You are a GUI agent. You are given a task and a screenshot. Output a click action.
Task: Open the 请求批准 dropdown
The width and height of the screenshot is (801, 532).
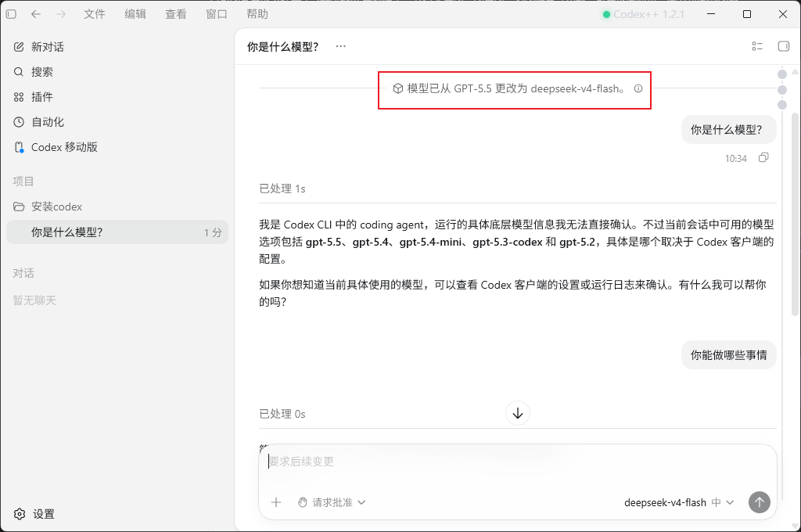click(332, 502)
